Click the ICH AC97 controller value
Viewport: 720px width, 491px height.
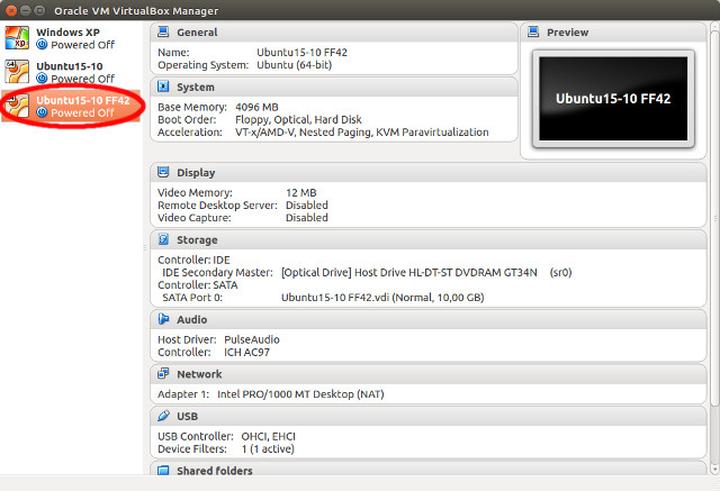click(x=247, y=352)
